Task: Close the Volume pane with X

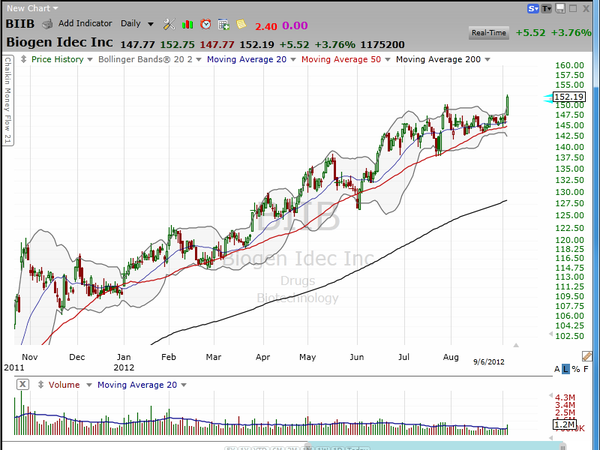Action: pos(23,384)
